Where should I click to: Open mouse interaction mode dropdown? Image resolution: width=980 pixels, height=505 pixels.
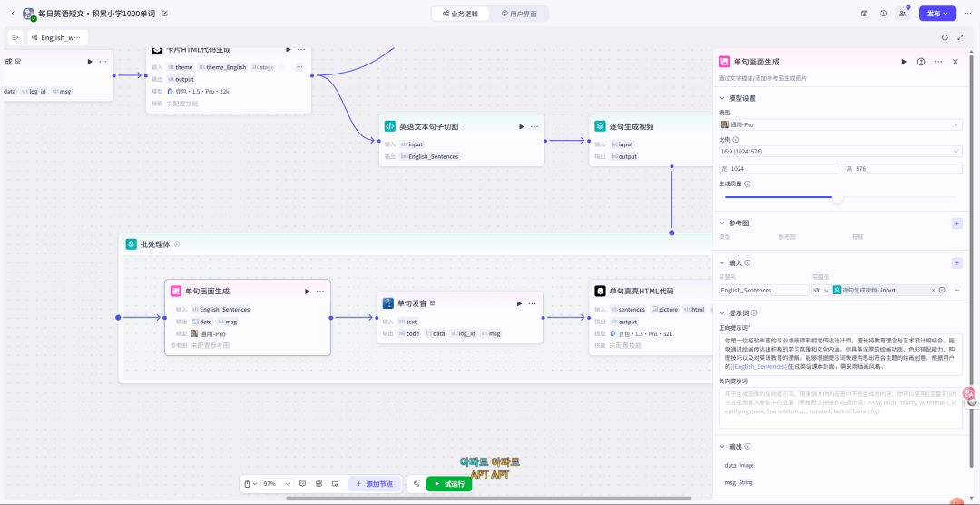250,484
